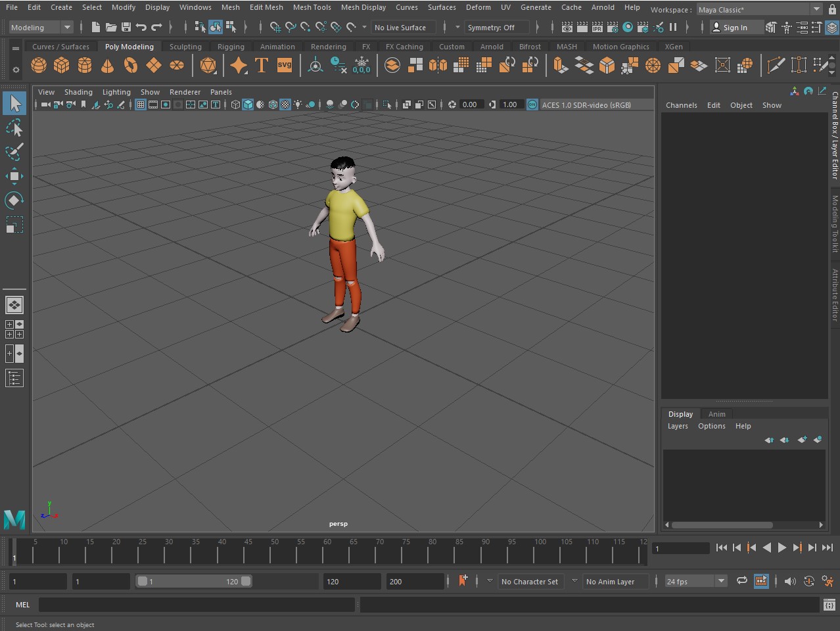The image size is (840, 631).
Task: Click the time range slider bar
Action: 193,581
